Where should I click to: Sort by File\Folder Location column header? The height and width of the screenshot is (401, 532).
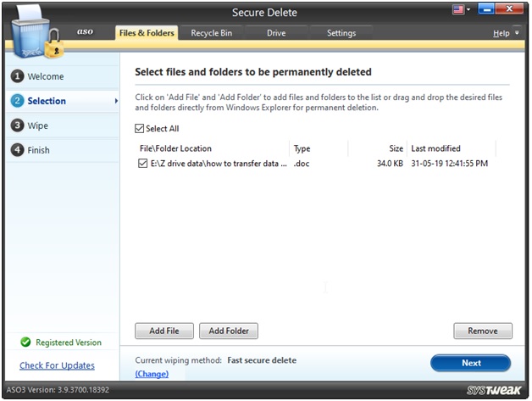pos(213,148)
